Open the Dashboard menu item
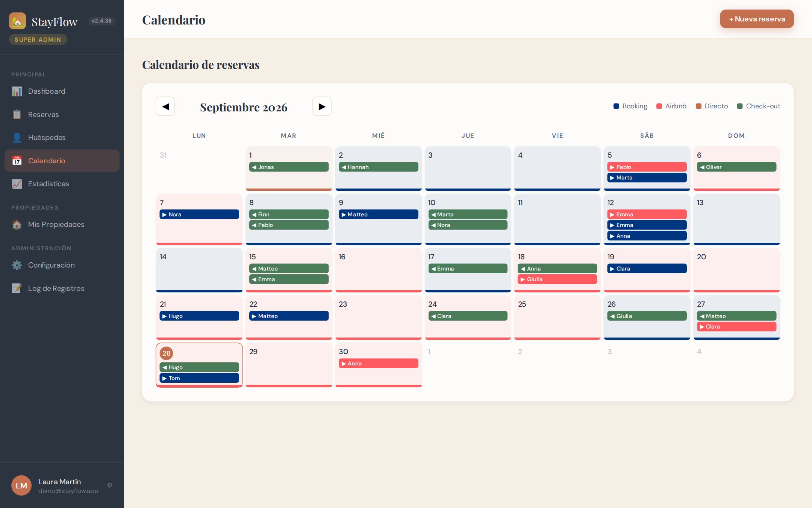Image resolution: width=812 pixels, height=508 pixels. pyautogui.click(x=62, y=91)
